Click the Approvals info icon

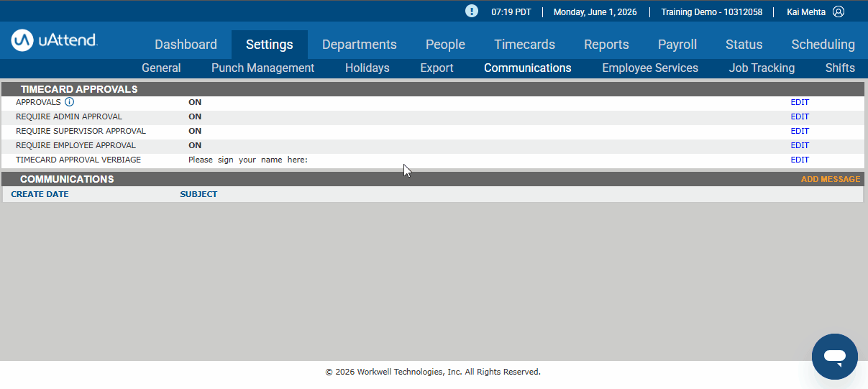pos(69,102)
